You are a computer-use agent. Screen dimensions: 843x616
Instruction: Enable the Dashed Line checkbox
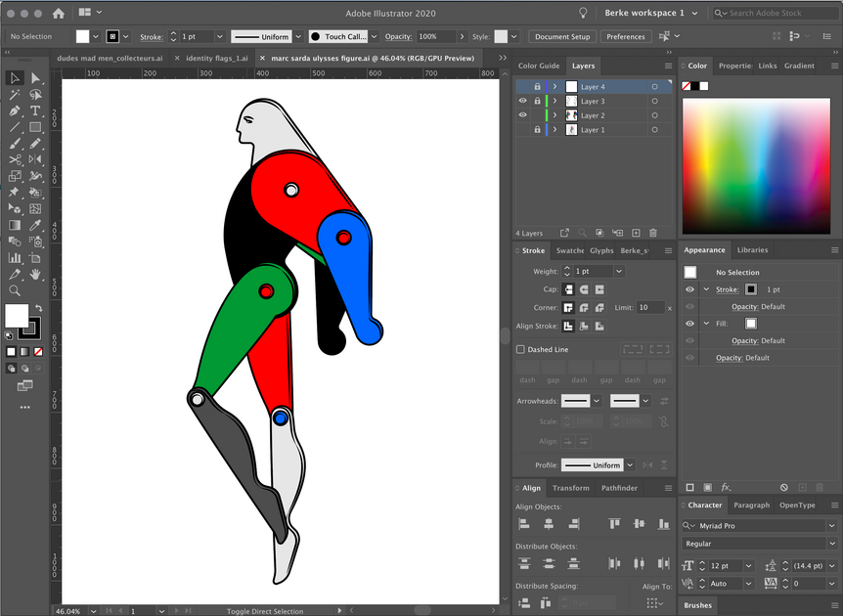tap(520, 349)
